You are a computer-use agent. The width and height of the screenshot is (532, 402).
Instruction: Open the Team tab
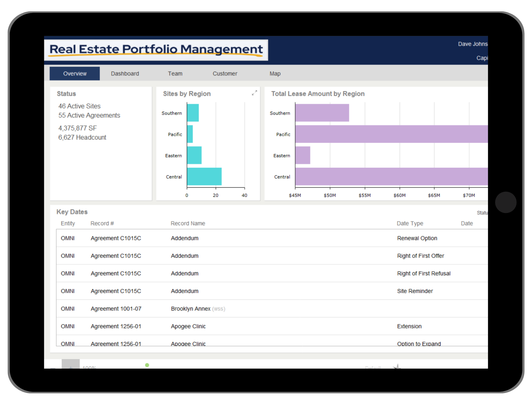[175, 74]
